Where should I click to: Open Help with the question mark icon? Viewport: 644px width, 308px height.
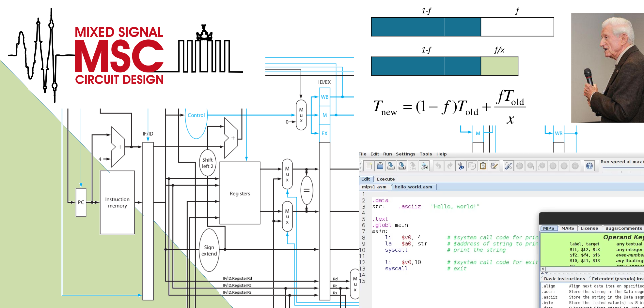(589, 166)
